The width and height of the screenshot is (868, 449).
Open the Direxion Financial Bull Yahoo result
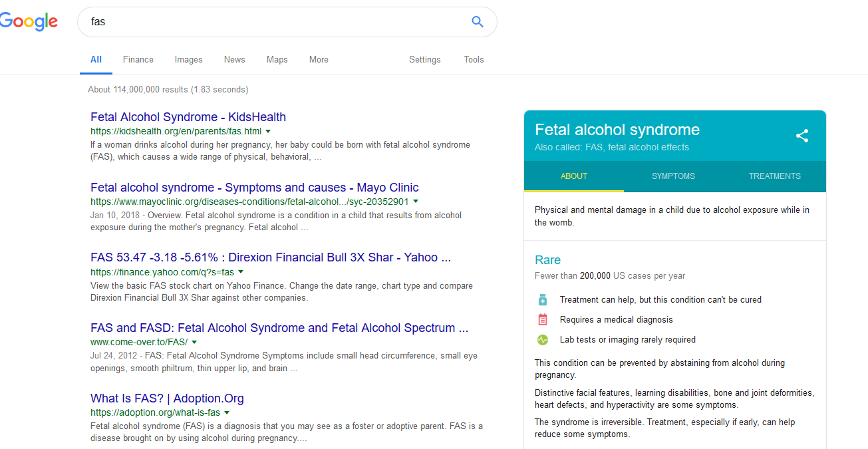point(271,257)
